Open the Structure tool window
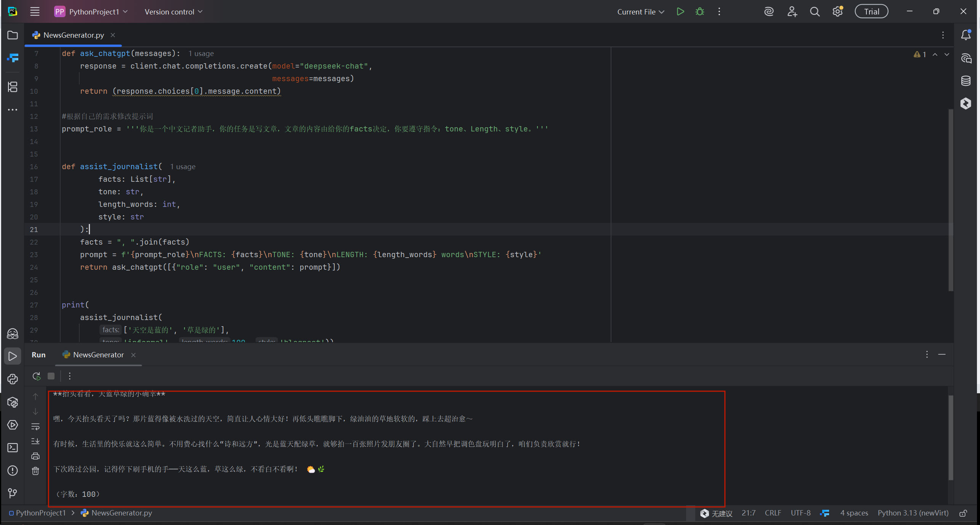The width and height of the screenshot is (980, 525). (x=13, y=87)
